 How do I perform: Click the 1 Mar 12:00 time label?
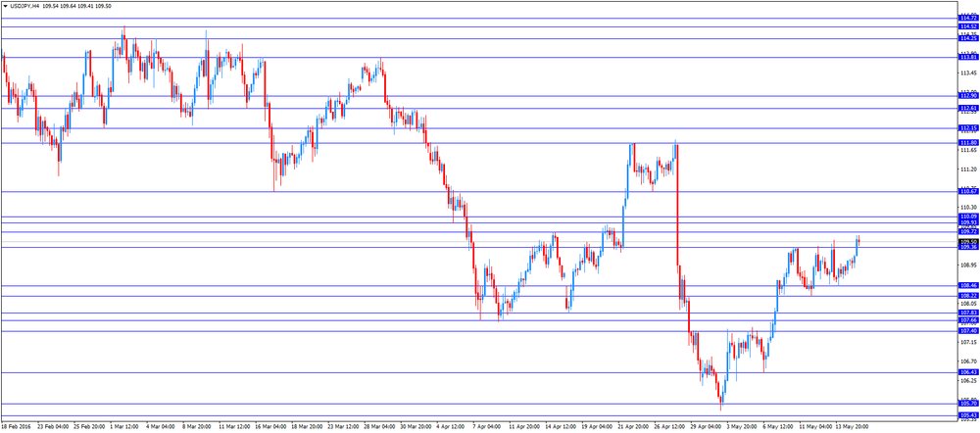123,427
